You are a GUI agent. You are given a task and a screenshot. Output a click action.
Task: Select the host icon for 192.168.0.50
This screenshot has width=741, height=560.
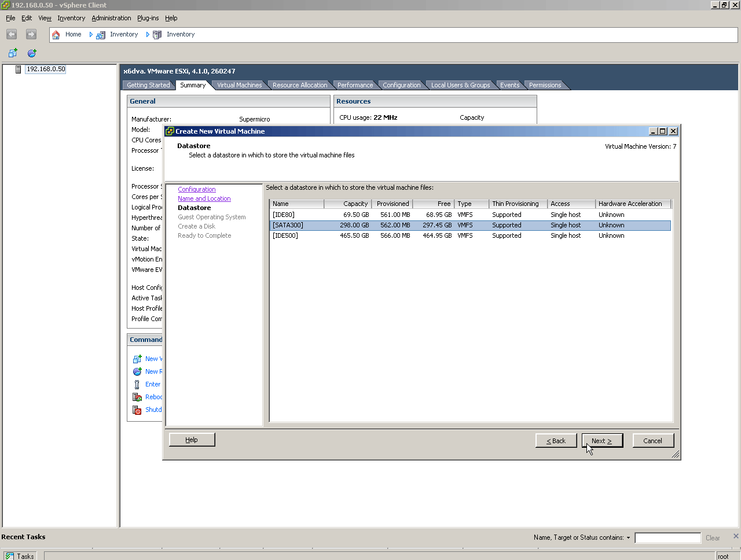point(19,69)
